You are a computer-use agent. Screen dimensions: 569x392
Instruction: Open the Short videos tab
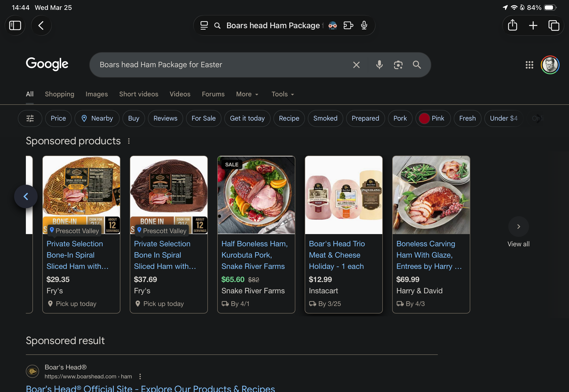click(x=138, y=94)
